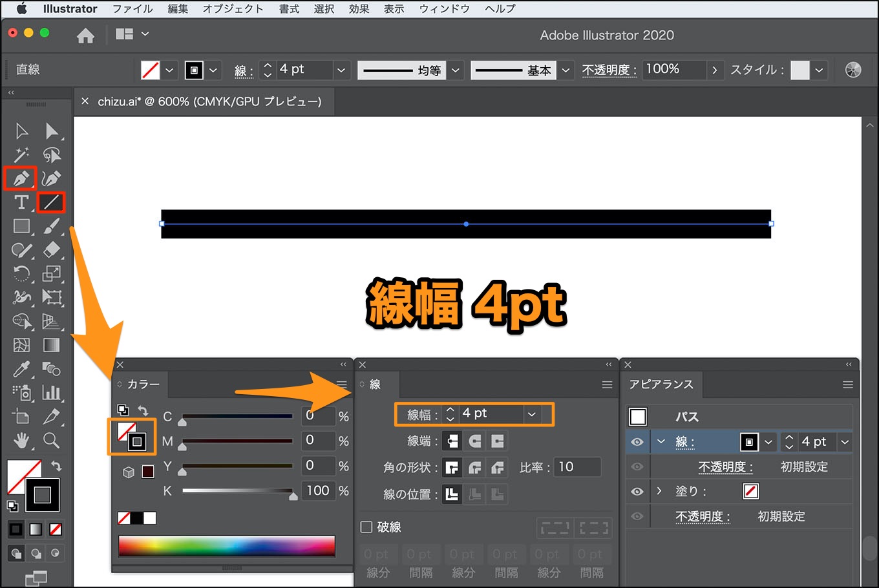Select the Column Graph tool
Image resolution: width=879 pixels, height=588 pixels.
click(x=52, y=392)
